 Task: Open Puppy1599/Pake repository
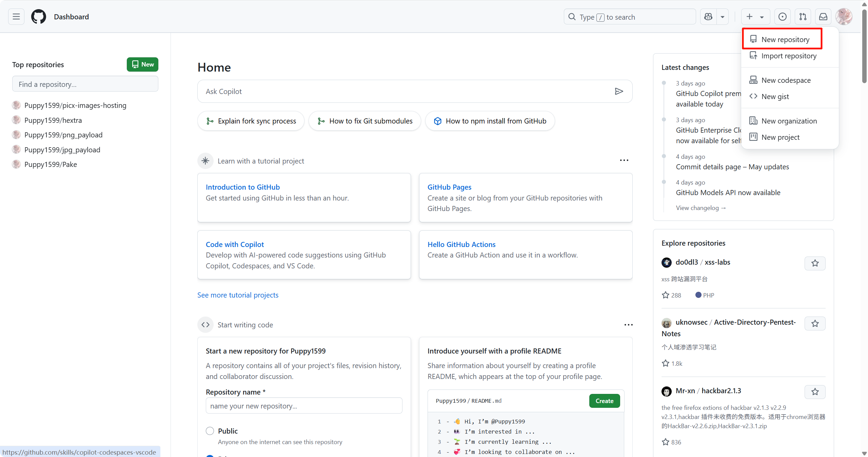[x=51, y=164]
